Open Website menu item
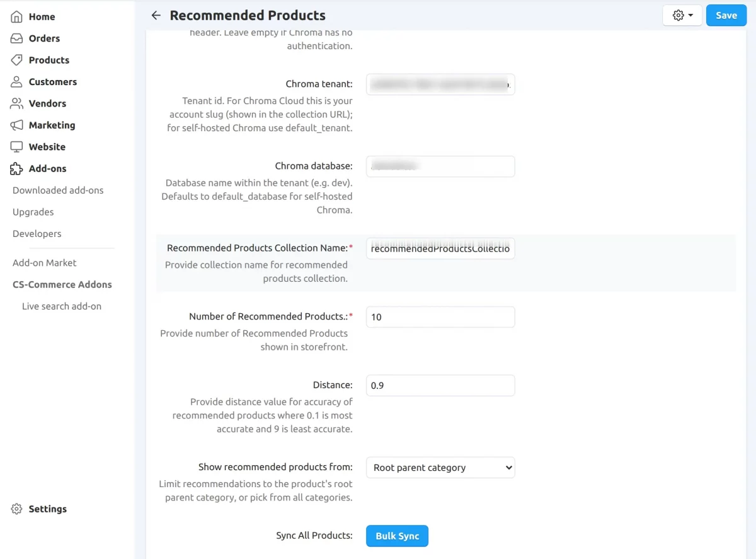The width and height of the screenshot is (756, 559). (x=47, y=147)
